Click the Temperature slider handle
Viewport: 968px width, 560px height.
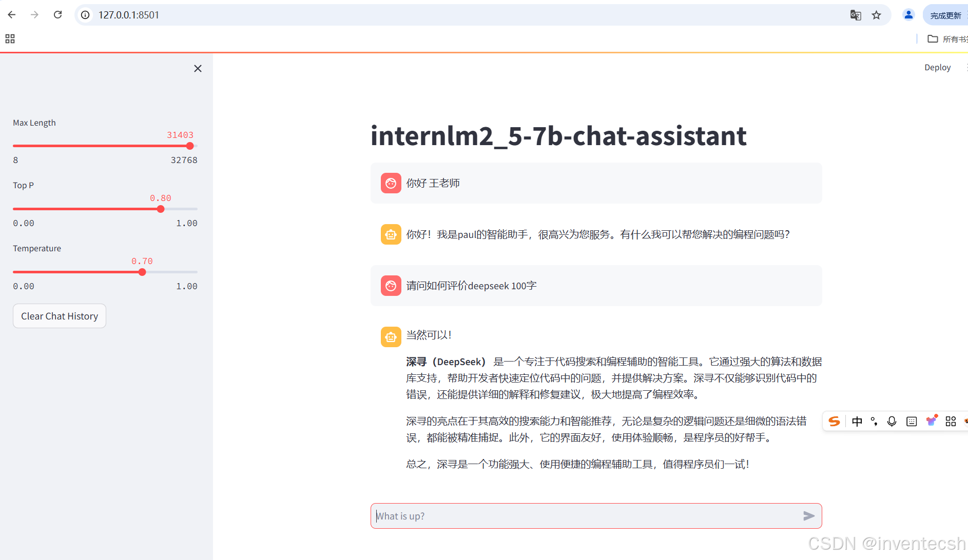coord(142,272)
